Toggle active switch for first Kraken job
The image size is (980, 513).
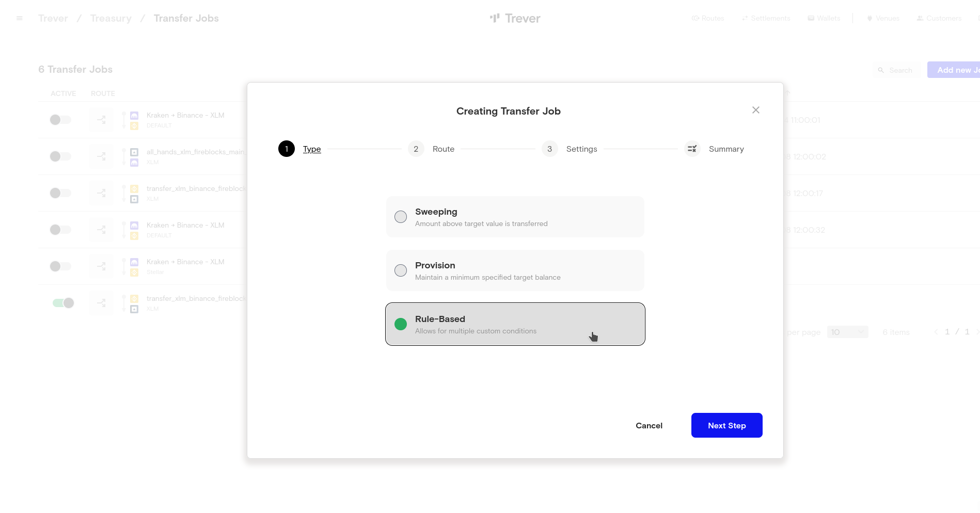(60, 120)
